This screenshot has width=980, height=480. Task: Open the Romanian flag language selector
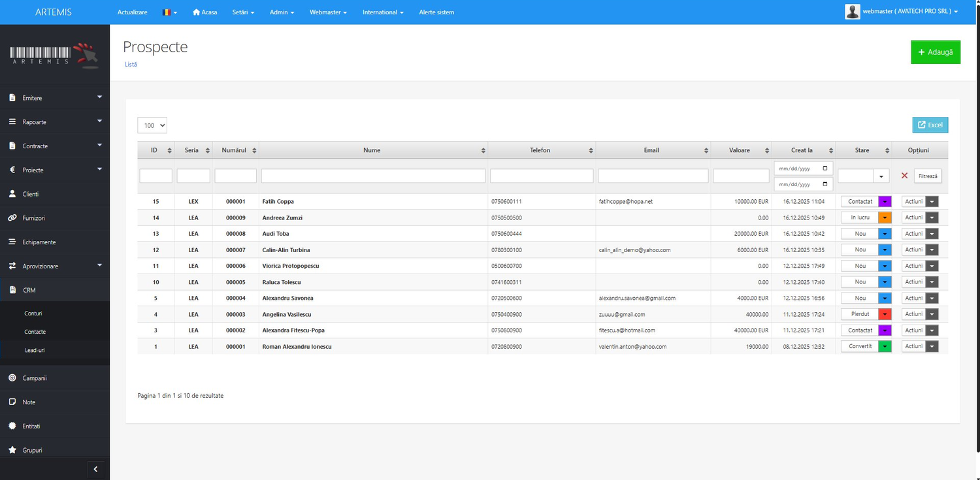pyautogui.click(x=170, y=12)
